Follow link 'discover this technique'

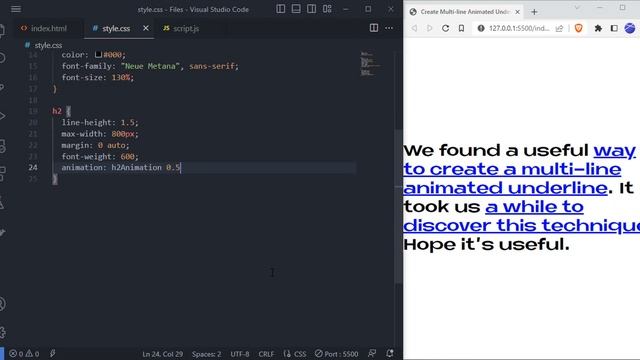click(x=521, y=226)
